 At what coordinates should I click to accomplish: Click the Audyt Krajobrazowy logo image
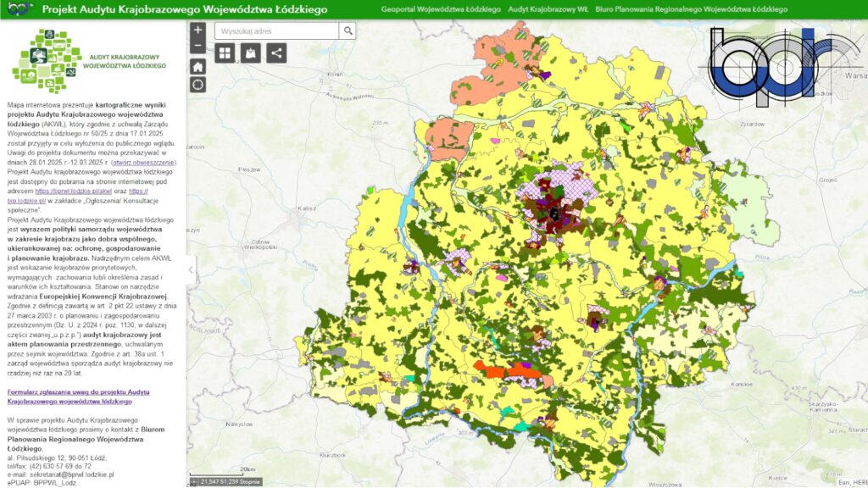click(x=89, y=59)
